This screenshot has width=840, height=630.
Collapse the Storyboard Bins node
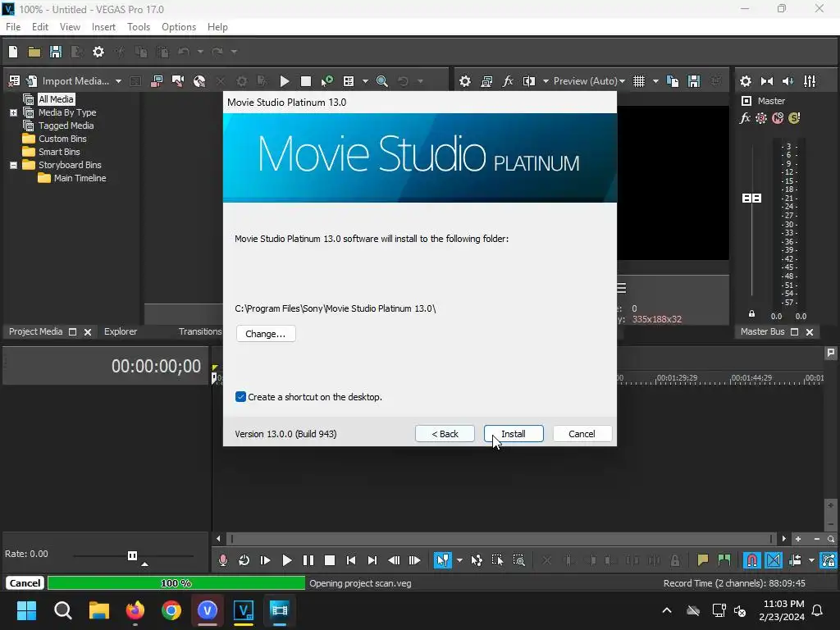pyautogui.click(x=13, y=165)
